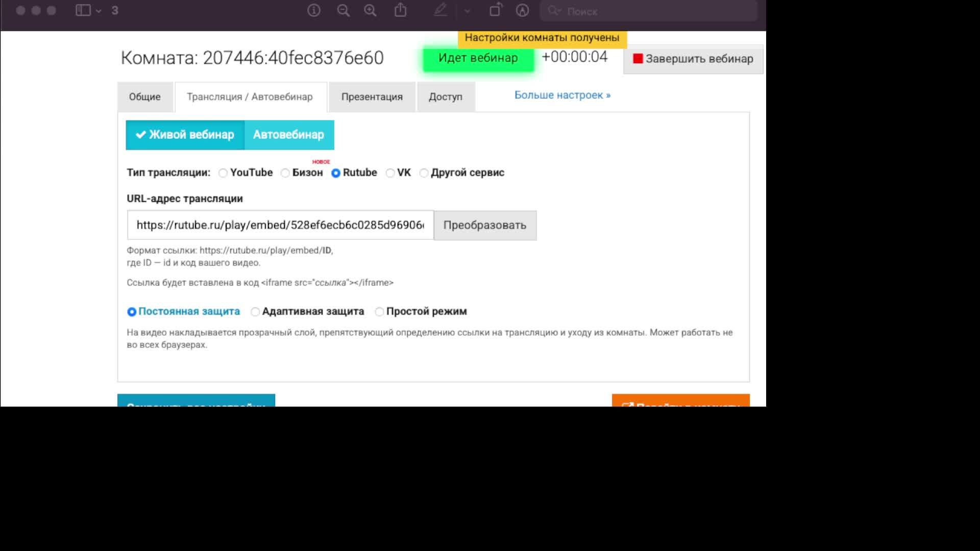Viewport: 980px width, 551px height.
Task: Click the Завершить вебинар button
Action: click(x=693, y=59)
